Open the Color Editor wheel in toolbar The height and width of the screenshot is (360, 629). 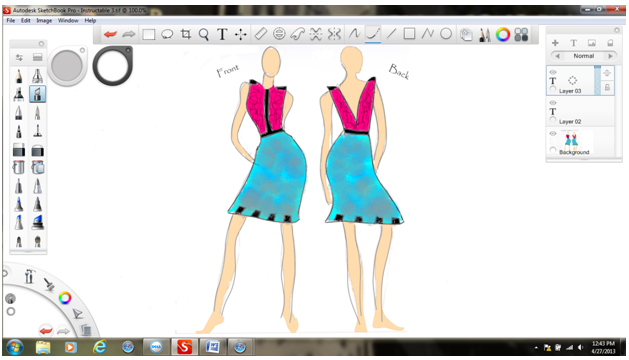point(503,35)
